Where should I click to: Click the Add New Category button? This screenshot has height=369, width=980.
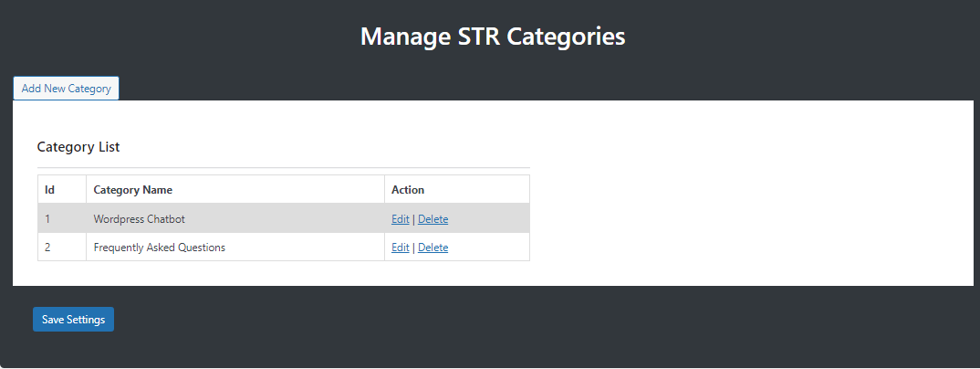coord(67,89)
